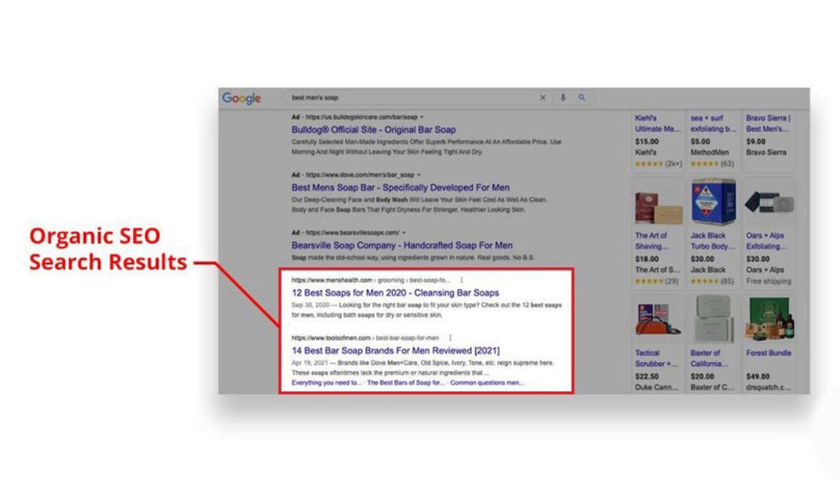
Task: Open Forest Bundle product title
Action: (769, 353)
